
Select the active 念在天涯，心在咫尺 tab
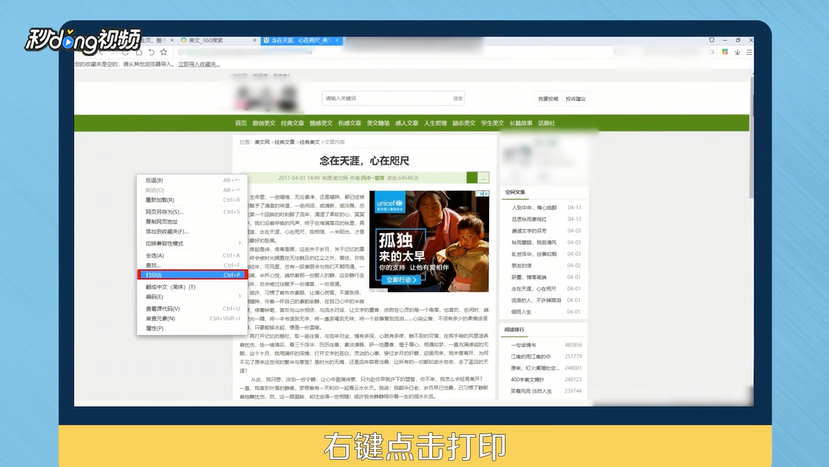click(302, 40)
